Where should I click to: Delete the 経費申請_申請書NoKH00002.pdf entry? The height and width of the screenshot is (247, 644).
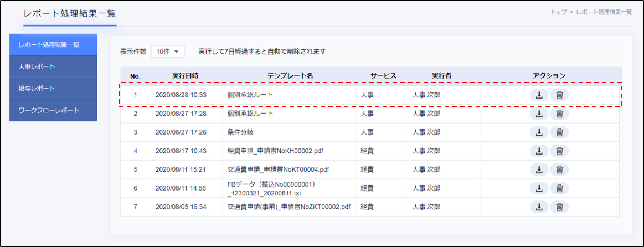559,151
